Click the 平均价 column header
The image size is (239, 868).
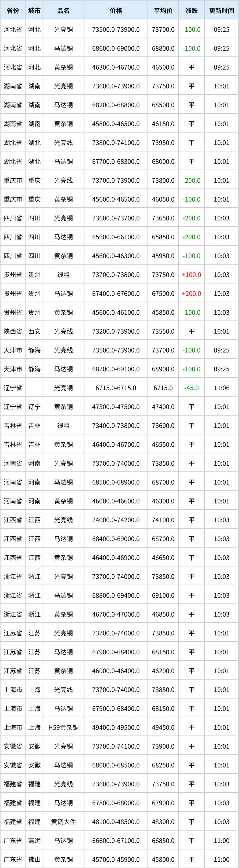click(163, 10)
